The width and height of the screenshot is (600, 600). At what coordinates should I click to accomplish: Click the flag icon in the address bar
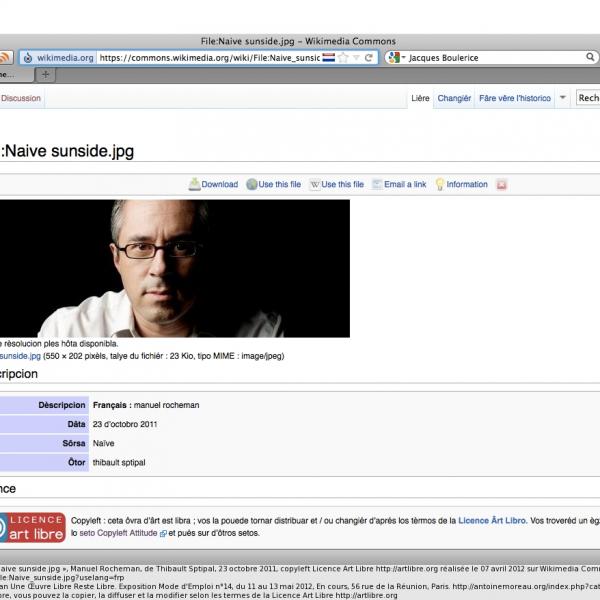click(x=328, y=58)
